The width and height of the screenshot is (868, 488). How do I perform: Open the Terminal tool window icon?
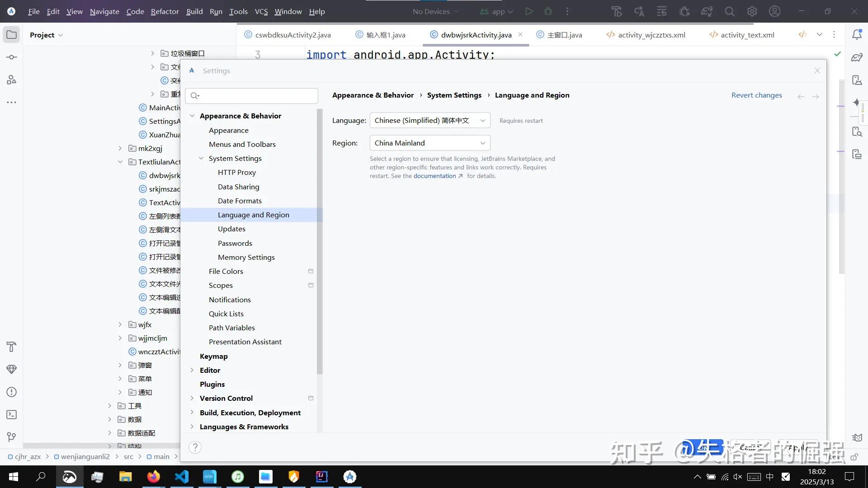coord(12,414)
